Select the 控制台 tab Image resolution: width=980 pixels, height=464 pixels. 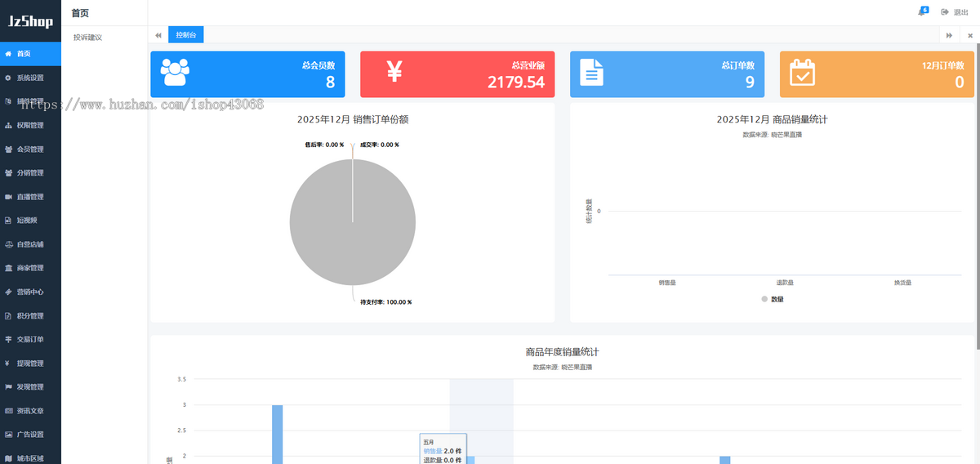coord(185,35)
